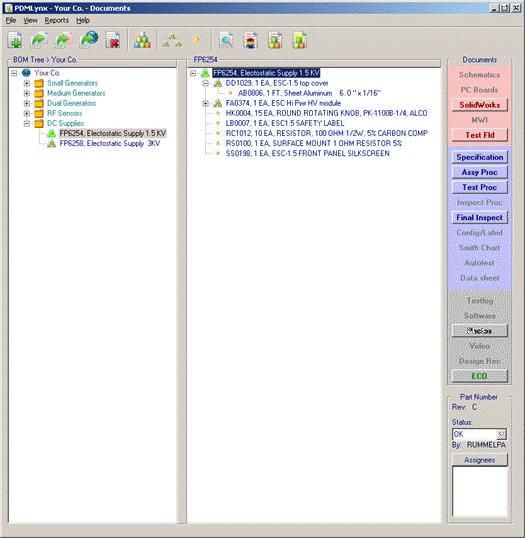Screen dimensions: 525x538
Task: Click the ECO button
Action: click(479, 376)
